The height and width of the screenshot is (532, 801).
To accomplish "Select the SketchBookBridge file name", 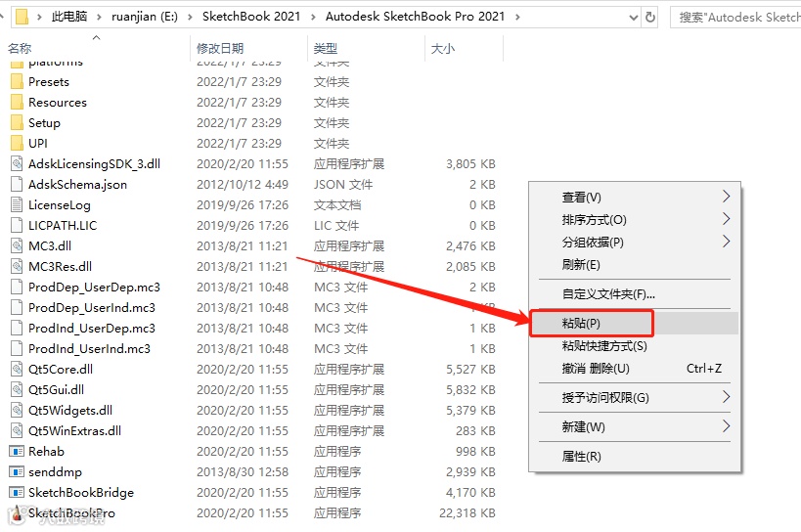I will click(81, 492).
